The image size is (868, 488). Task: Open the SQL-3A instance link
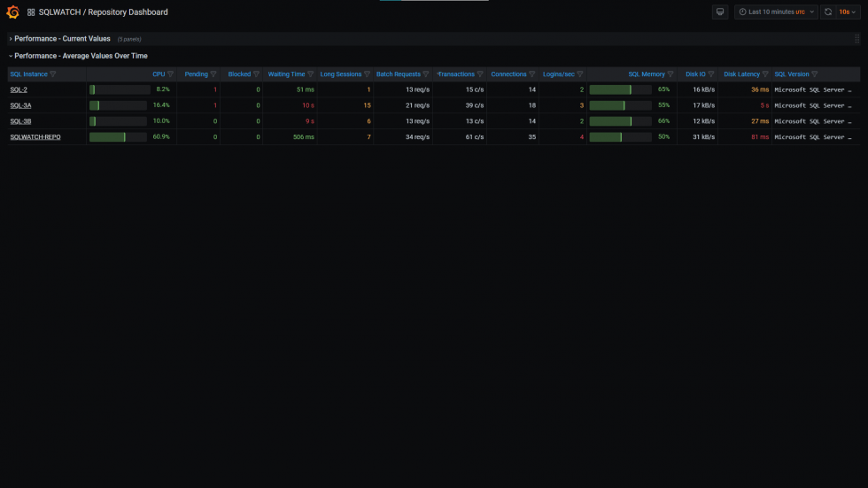[x=20, y=105]
